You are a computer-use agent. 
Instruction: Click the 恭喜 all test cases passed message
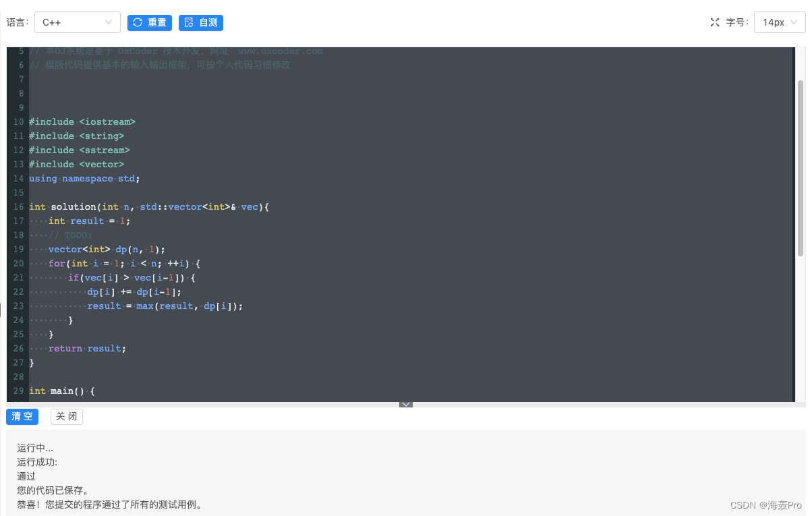tap(109, 505)
